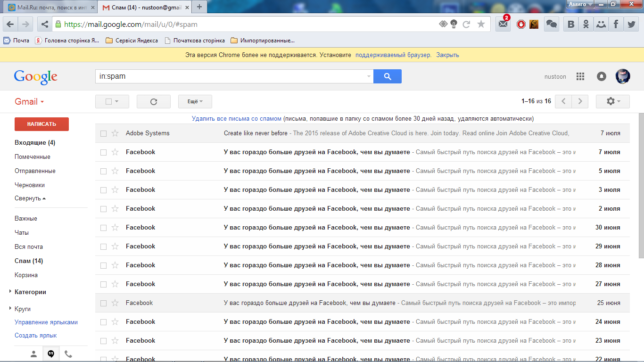644x362 pixels.
Task: Click the browser forward arrow
Action: 25,24
